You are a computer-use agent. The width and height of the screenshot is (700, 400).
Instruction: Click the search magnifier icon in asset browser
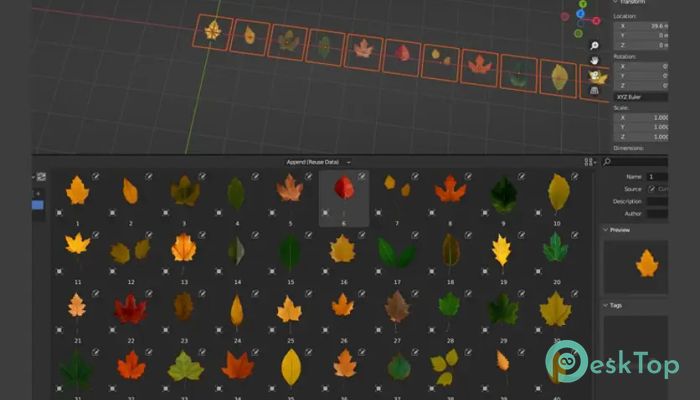[607, 162]
